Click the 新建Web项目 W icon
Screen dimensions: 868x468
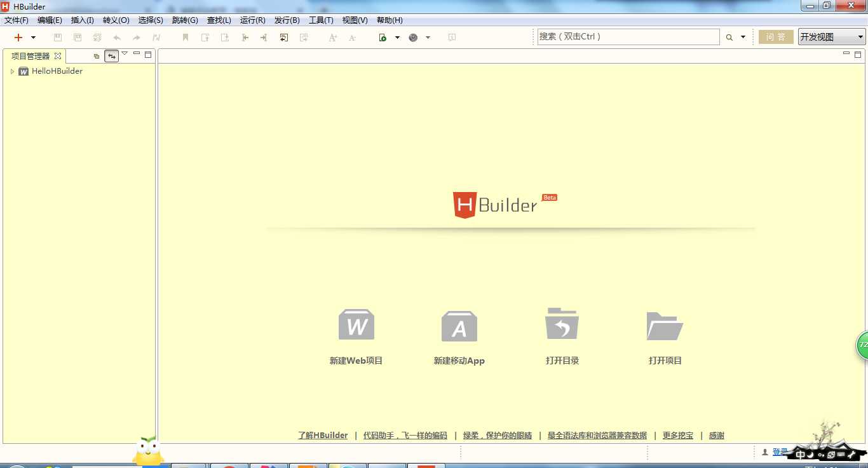click(x=356, y=324)
